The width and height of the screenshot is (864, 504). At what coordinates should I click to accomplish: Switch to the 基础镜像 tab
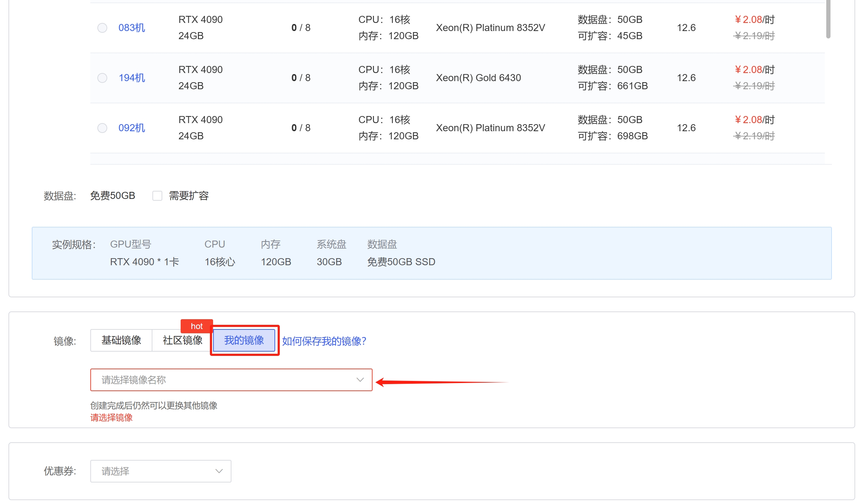121,340
